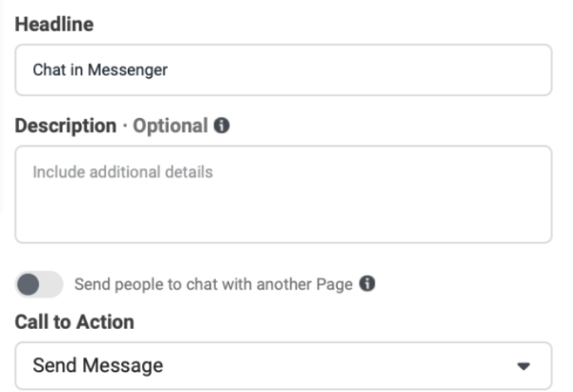This screenshot has width=573, height=392.
Task: Click the 'Include additional details' placeholder text
Action: 123,173
